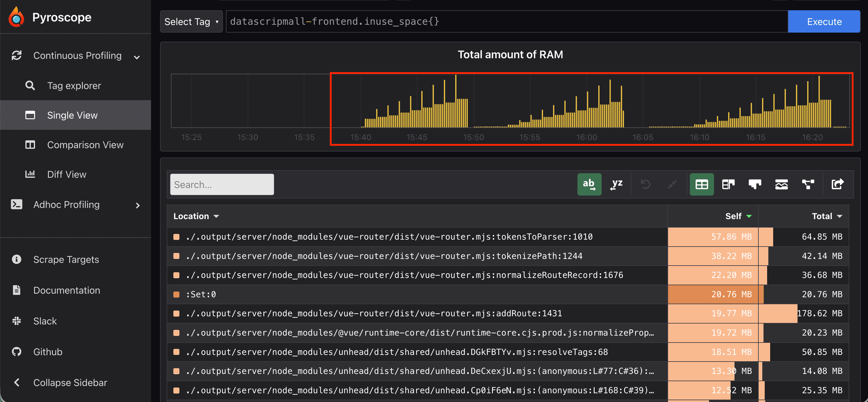This screenshot has width=868, height=402.
Task: Switch to the Flamegraph view icon
Action: [754, 184]
